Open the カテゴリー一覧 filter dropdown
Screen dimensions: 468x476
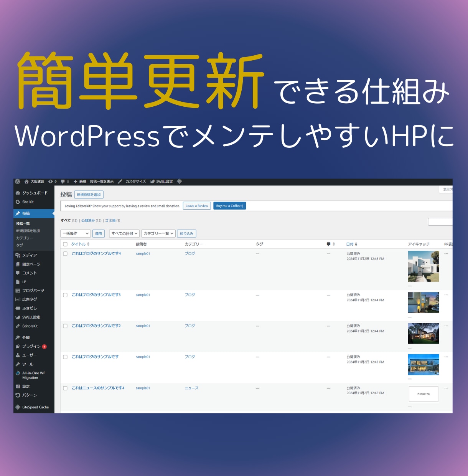point(158,233)
